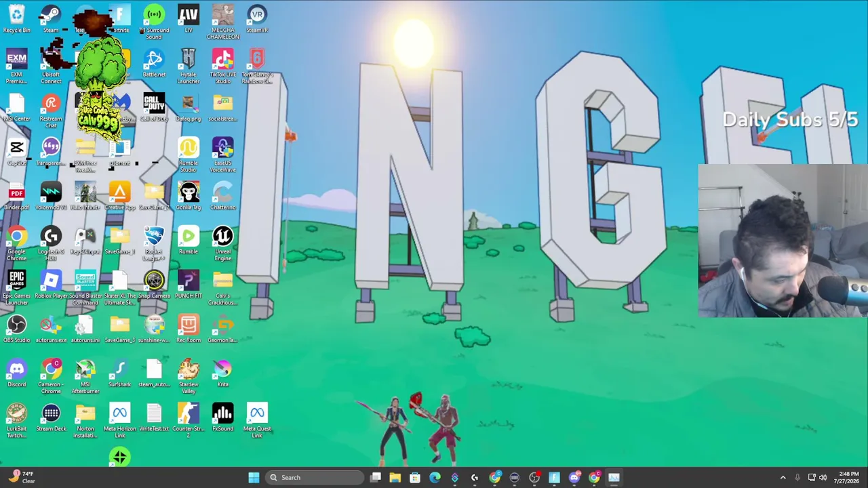868x488 pixels.
Task: Launch Rumble Studio from the desktop
Action: pos(189,155)
